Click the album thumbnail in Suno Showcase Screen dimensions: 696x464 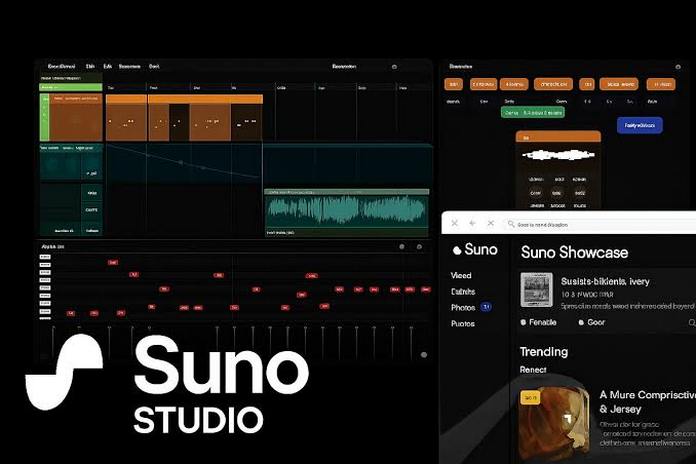536,290
